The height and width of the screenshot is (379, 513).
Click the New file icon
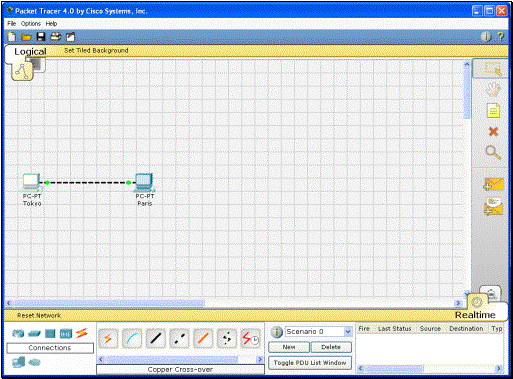(12, 37)
